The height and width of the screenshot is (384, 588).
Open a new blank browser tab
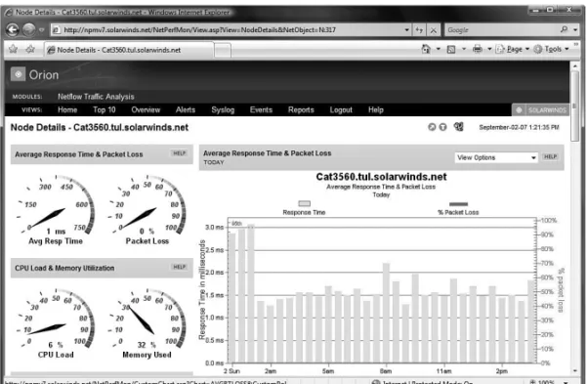point(223,50)
